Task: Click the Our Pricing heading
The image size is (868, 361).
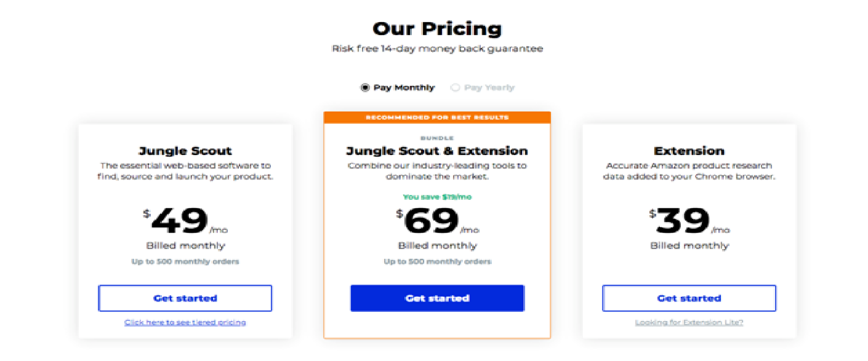Action: pyautogui.click(x=437, y=28)
